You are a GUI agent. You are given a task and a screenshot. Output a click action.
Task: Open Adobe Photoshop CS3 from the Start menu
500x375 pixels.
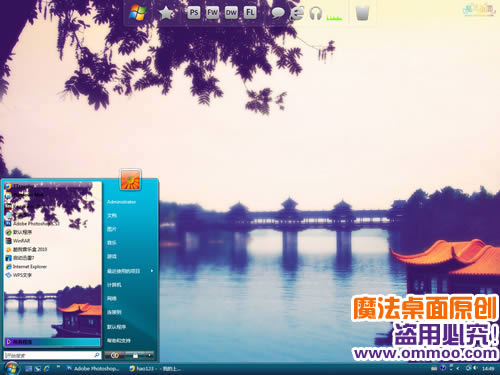tap(32, 223)
